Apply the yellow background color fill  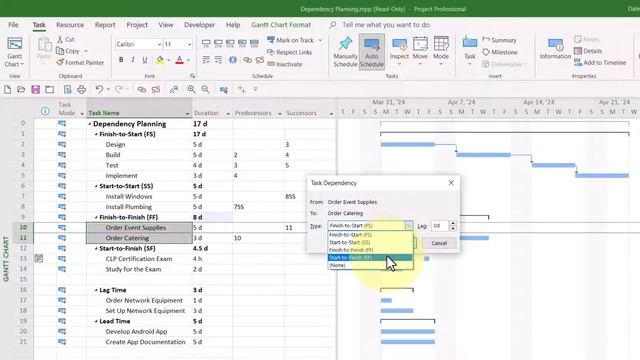(160, 60)
